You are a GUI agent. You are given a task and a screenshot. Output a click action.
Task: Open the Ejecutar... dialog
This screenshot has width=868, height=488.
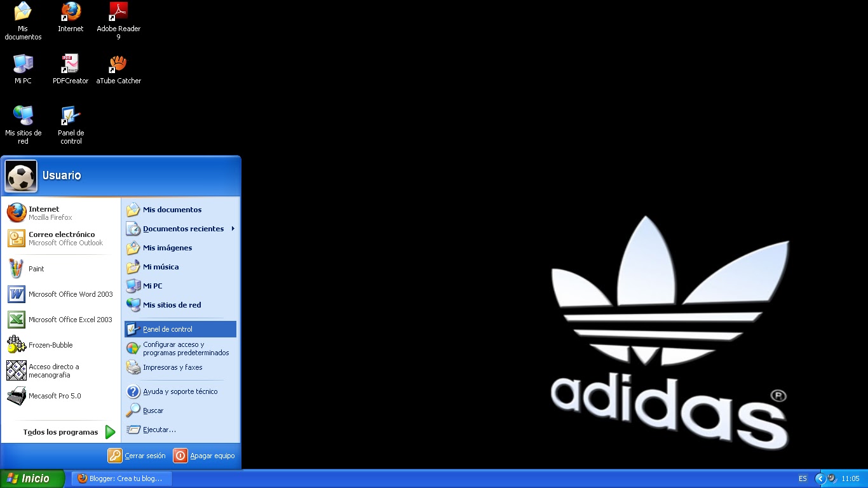180,430
